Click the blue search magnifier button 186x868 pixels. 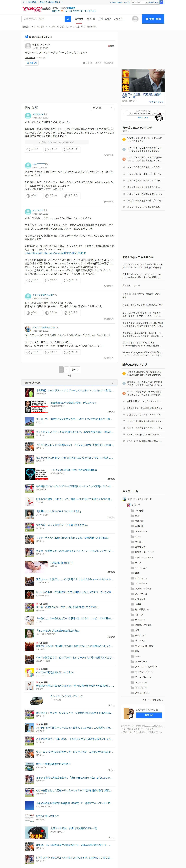click(x=68, y=19)
